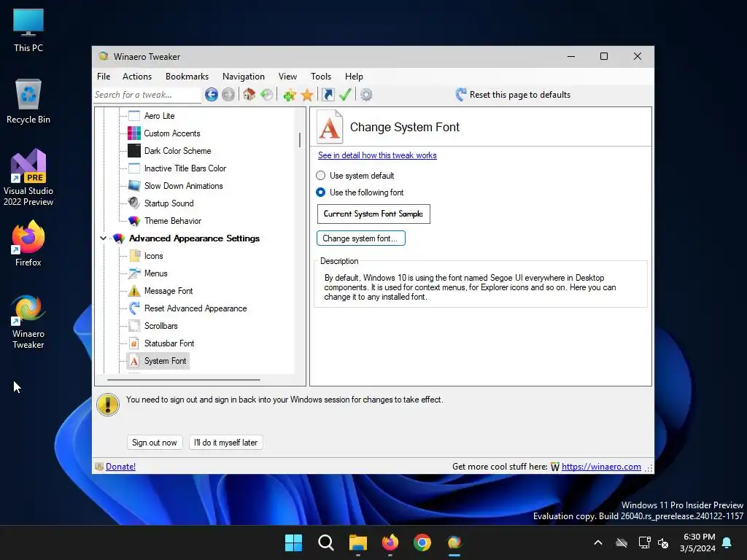Open the Startup Sound tweak
The image size is (747, 560).
[x=169, y=203]
